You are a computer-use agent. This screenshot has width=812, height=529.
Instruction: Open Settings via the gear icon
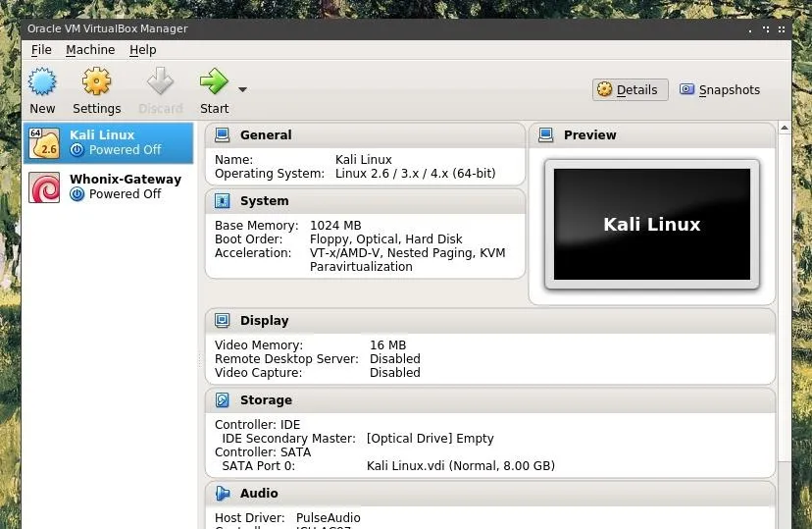96,81
